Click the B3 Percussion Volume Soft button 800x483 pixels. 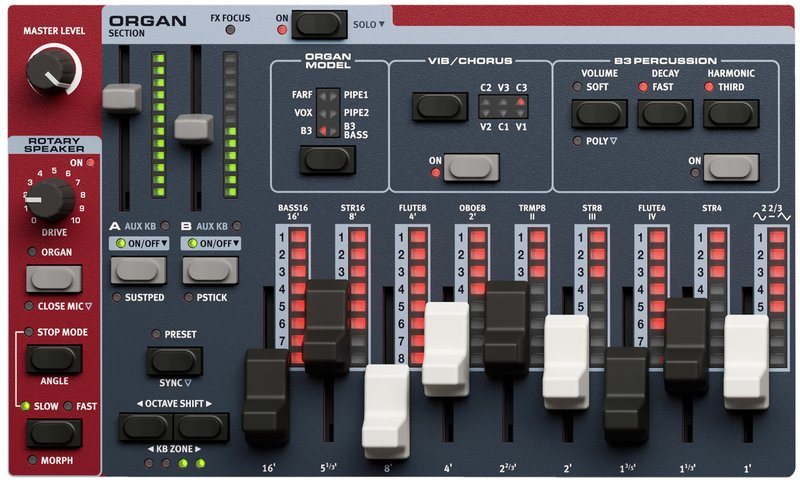(599, 113)
